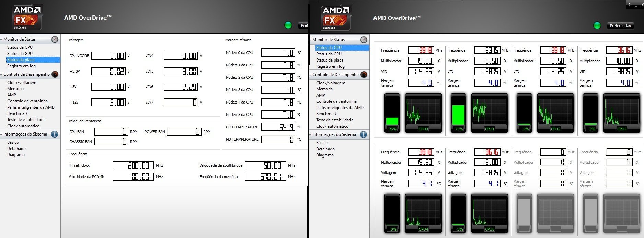Select Status da placa in right window sidebar
Image resolution: width=644 pixels, height=238 pixels.
click(x=330, y=60)
